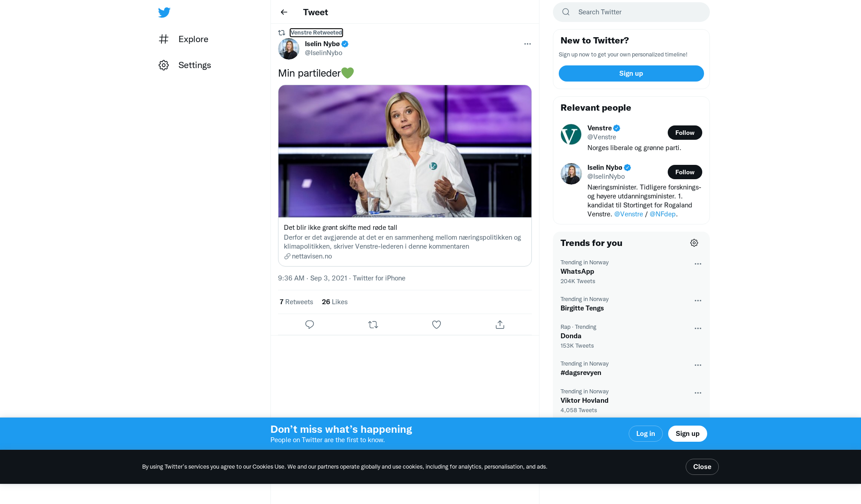
Task: Open @IselinNybo handle on tweet
Action: [x=323, y=53]
